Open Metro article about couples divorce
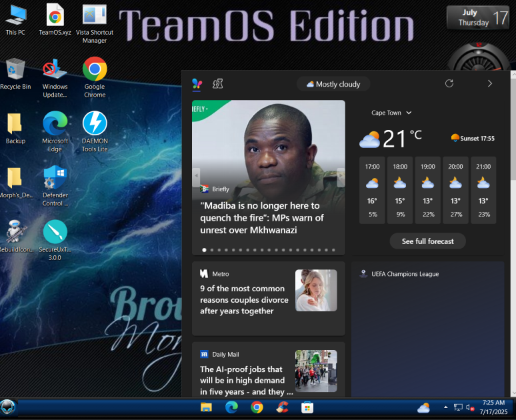The height and width of the screenshot is (420, 516). pos(244,299)
